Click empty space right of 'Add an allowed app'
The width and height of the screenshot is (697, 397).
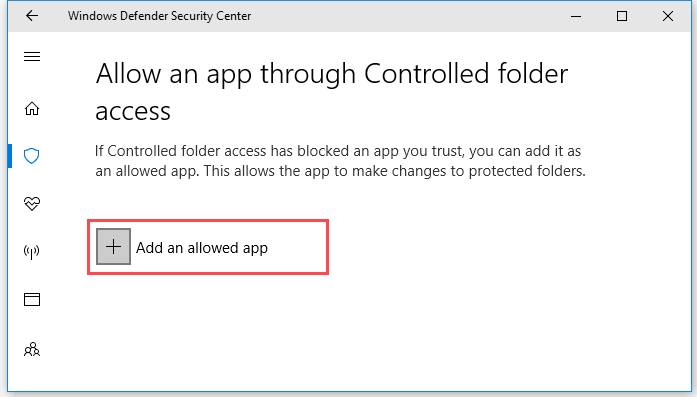click(x=489, y=247)
